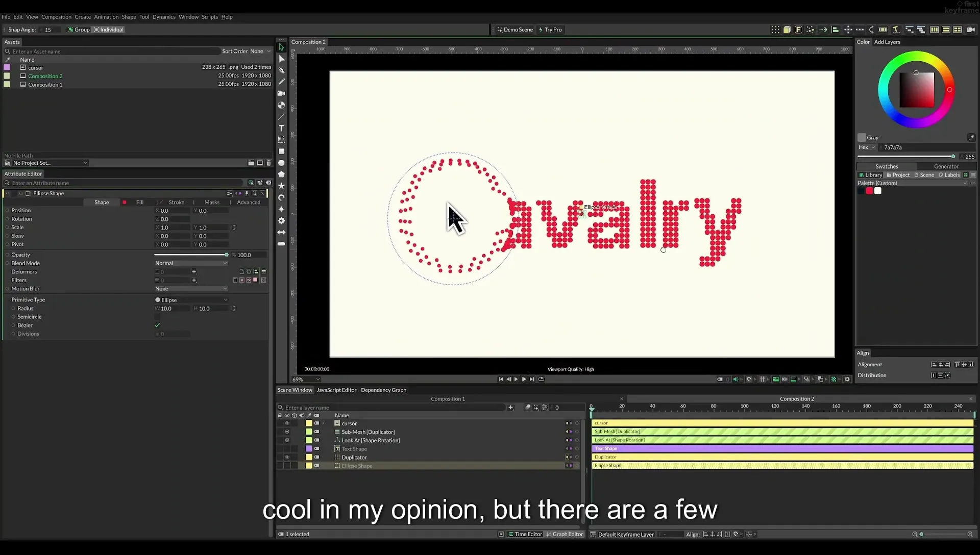Open the Dynamics menu
This screenshot has width=980, height=555.
[x=164, y=17]
